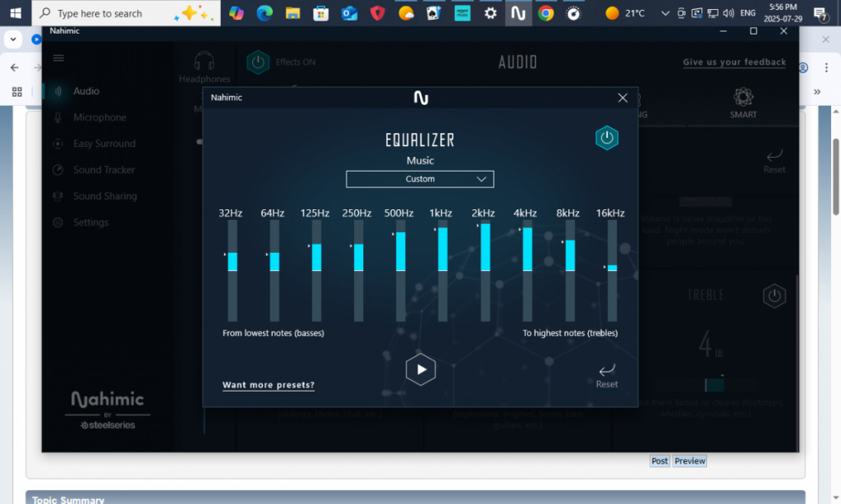This screenshot has height=504, width=841.
Task: Click the Sound Tracker radar icon
Action: [x=58, y=170]
